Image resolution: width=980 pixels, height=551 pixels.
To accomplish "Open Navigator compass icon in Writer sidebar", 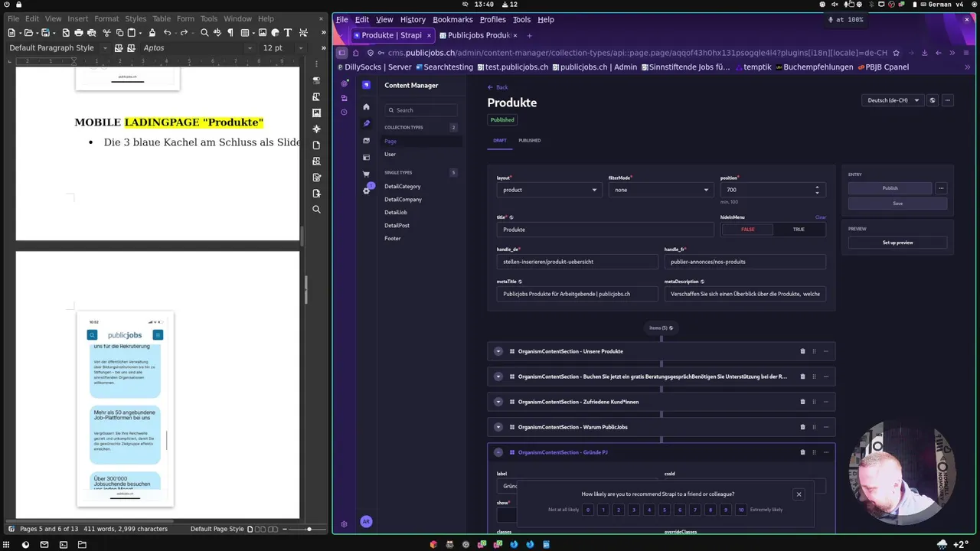I will point(316,129).
